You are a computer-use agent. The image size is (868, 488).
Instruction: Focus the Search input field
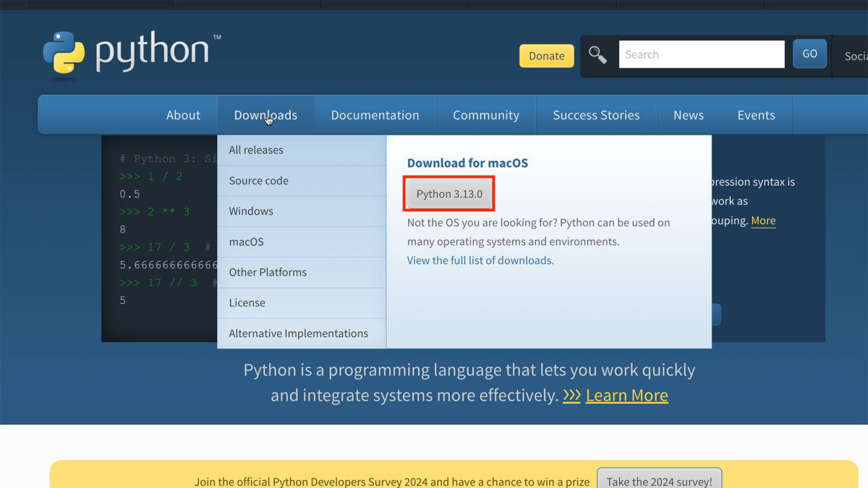pos(702,54)
